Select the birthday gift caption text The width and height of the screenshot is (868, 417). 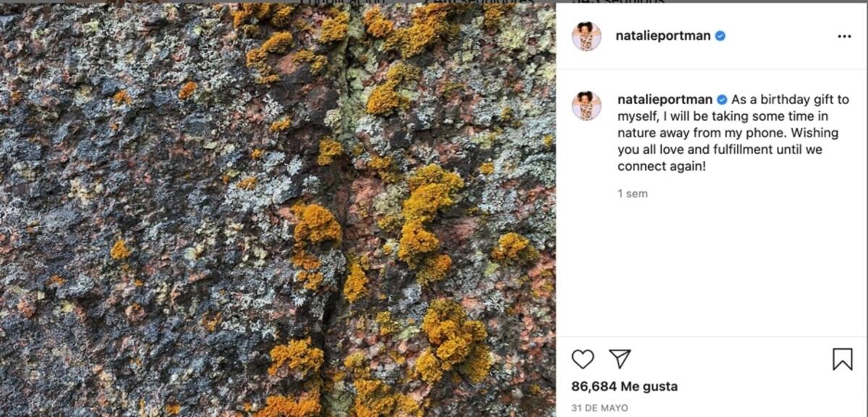pos(723,133)
